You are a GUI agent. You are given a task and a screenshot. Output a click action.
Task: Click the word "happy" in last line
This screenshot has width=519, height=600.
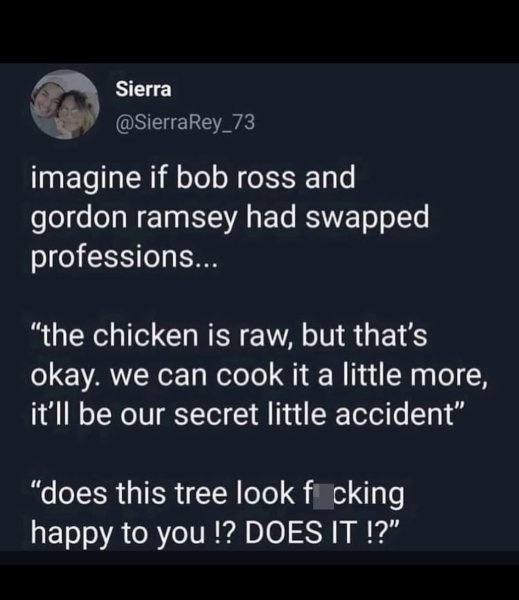72,534
